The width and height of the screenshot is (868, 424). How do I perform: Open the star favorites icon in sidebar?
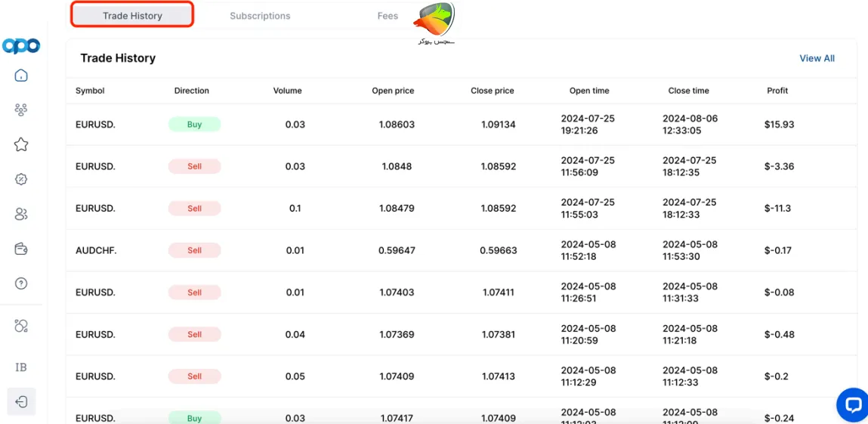point(21,144)
